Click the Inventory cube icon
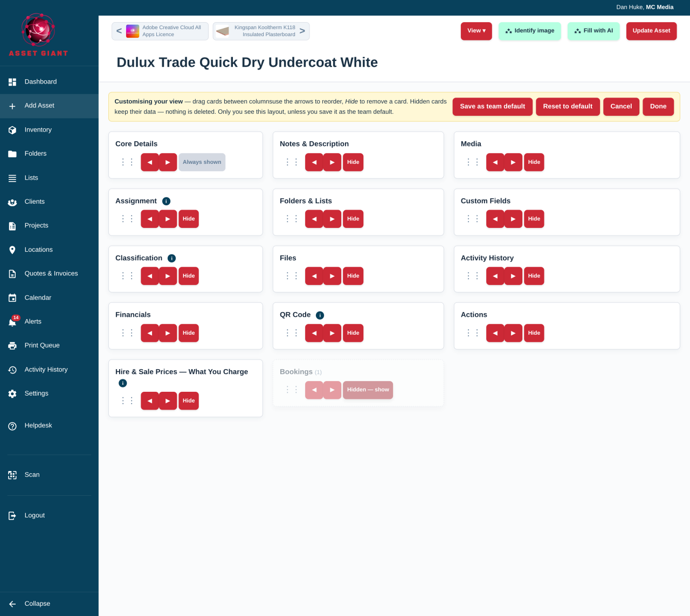Screen dimensions: 690x616 click(x=12, y=130)
